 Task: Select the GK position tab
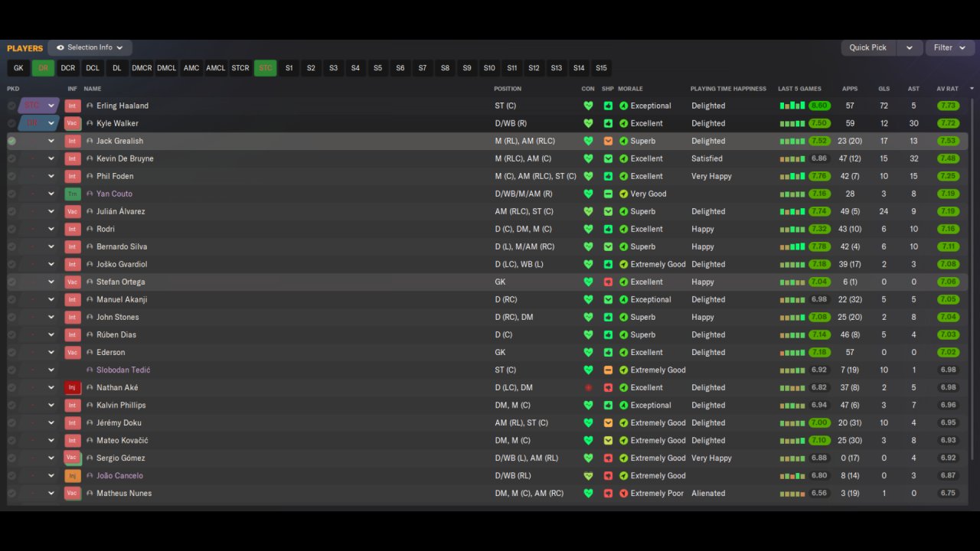18,68
